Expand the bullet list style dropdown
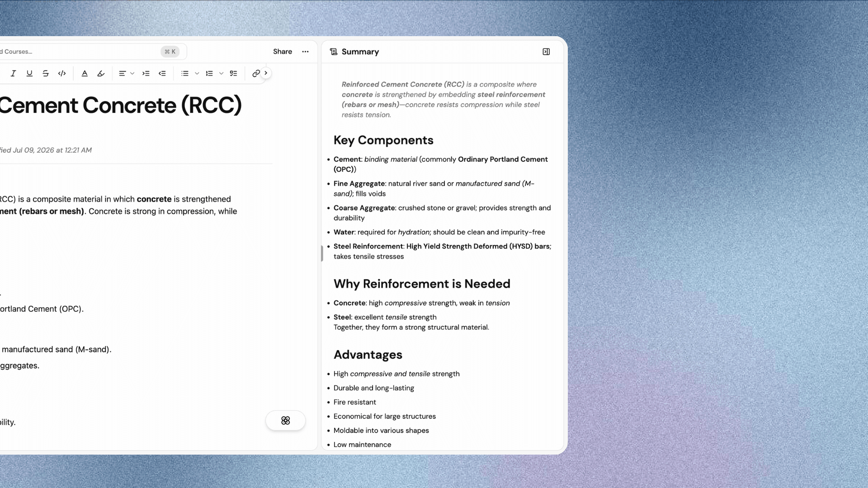868x488 pixels. (197, 73)
